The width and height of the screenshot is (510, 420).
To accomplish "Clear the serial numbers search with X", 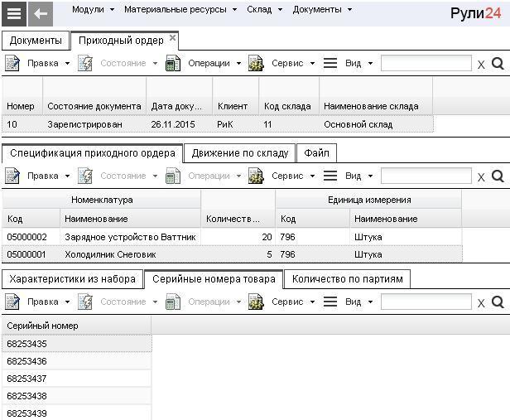I will coord(481,303).
